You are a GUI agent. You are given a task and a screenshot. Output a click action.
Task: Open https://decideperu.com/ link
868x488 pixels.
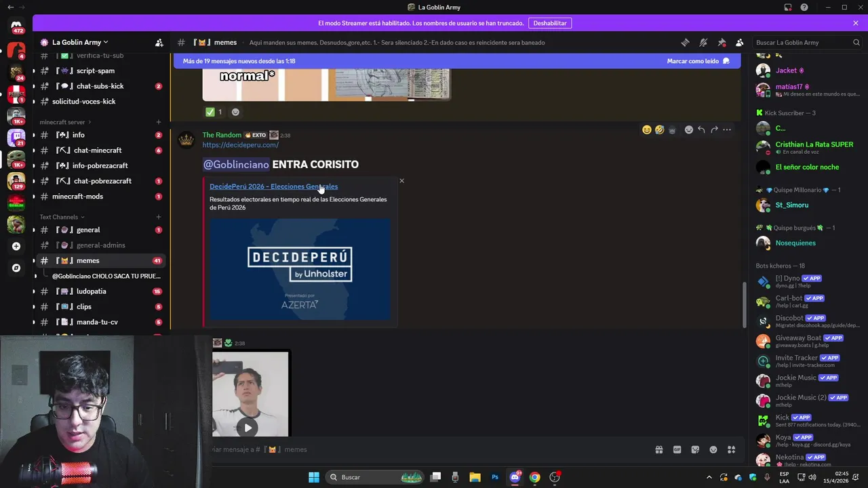pos(240,145)
